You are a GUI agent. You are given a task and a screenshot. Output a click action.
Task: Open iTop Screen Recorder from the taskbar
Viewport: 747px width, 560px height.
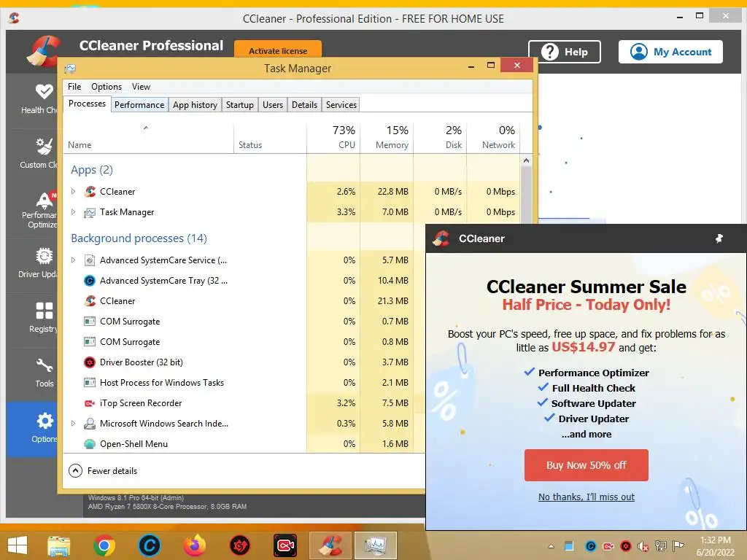(285, 545)
